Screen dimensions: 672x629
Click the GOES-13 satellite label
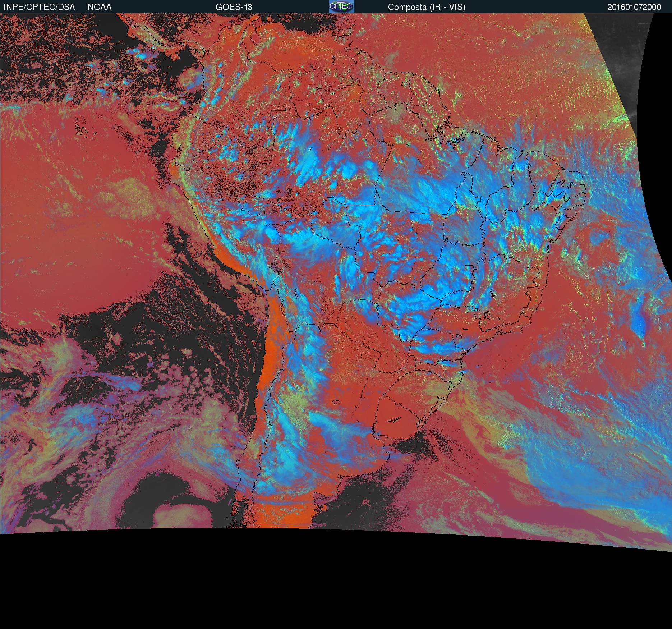click(234, 7)
